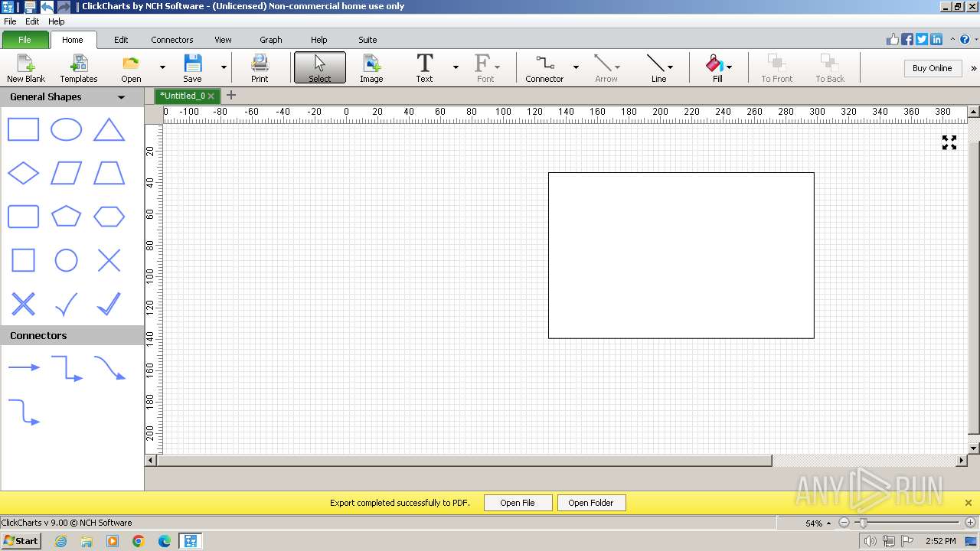Viewport: 980px width, 551px height.
Task: Switch to the Connectors ribbon tab
Action: tap(172, 40)
